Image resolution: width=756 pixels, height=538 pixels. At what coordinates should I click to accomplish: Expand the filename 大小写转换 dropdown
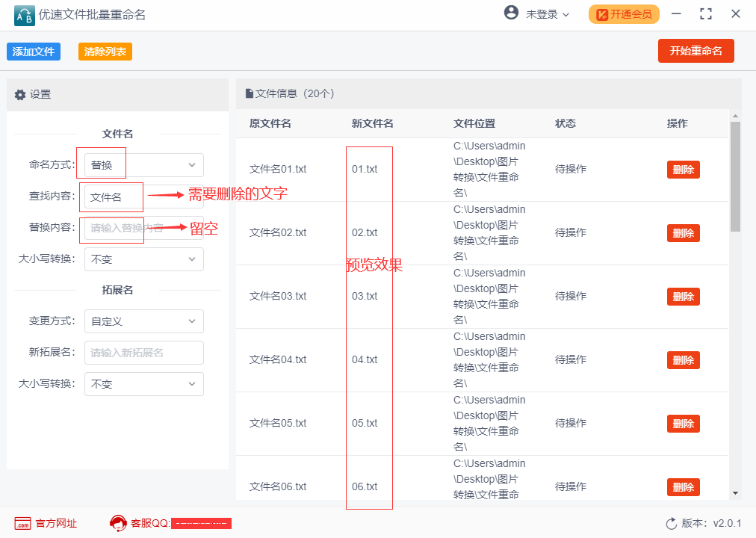tap(143, 259)
